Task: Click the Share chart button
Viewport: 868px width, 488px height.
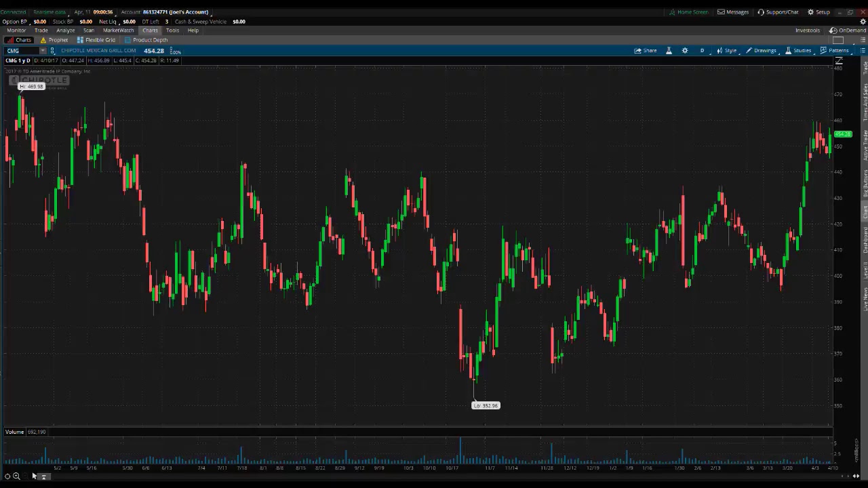Action: 646,51
